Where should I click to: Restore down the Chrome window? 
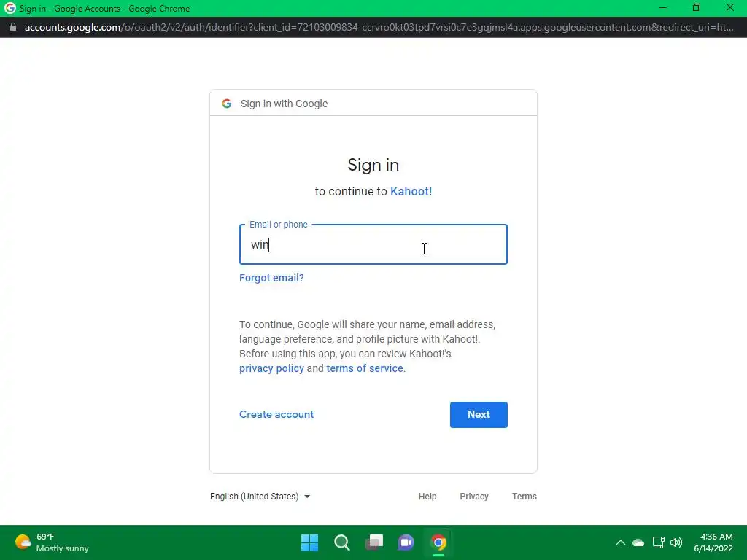pos(697,8)
